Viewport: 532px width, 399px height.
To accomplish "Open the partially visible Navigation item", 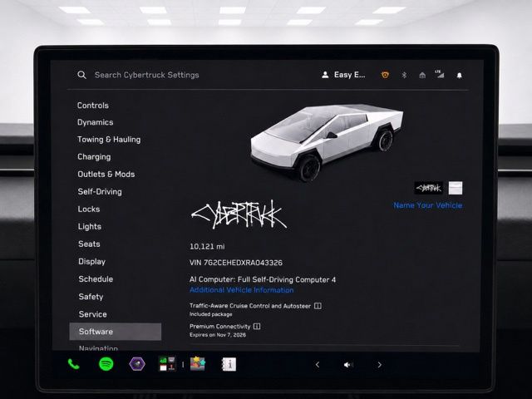I will pyautogui.click(x=98, y=348).
